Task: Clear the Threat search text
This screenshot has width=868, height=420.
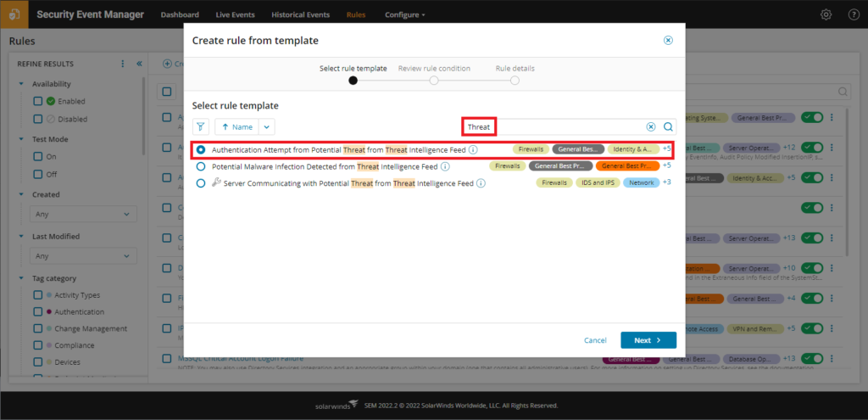Action: click(x=651, y=127)
